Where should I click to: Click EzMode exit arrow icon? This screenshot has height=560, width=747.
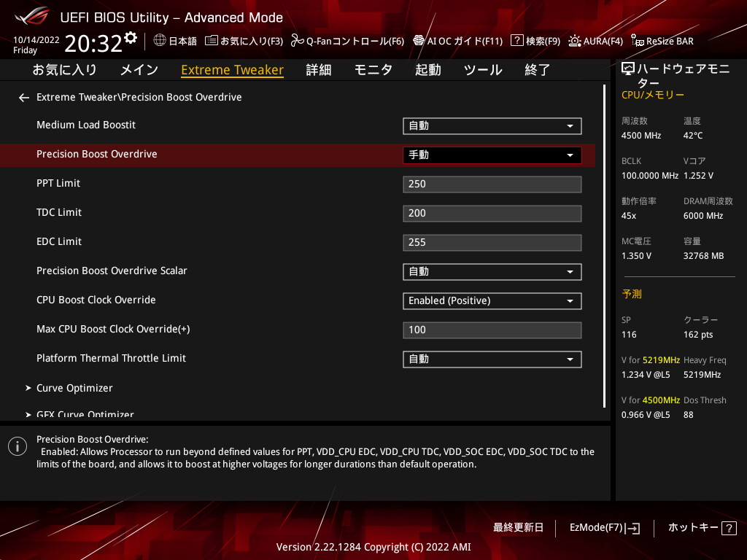[x=634, y=528]
